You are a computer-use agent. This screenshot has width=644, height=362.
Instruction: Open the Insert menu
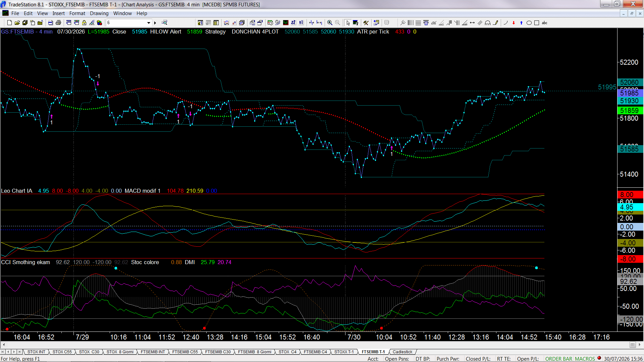(x=59, y=13)
